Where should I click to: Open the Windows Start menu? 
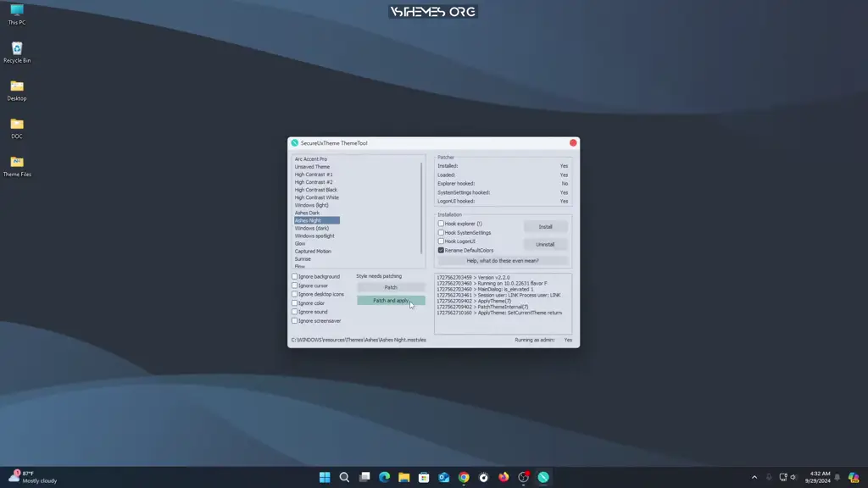[x=325, y=477]
